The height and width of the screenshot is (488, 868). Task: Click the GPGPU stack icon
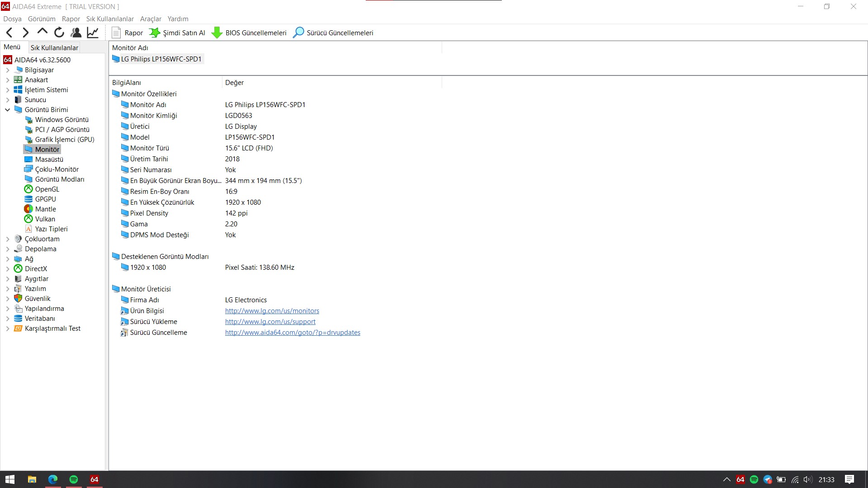pyautogui.click(x=28, y=199)
